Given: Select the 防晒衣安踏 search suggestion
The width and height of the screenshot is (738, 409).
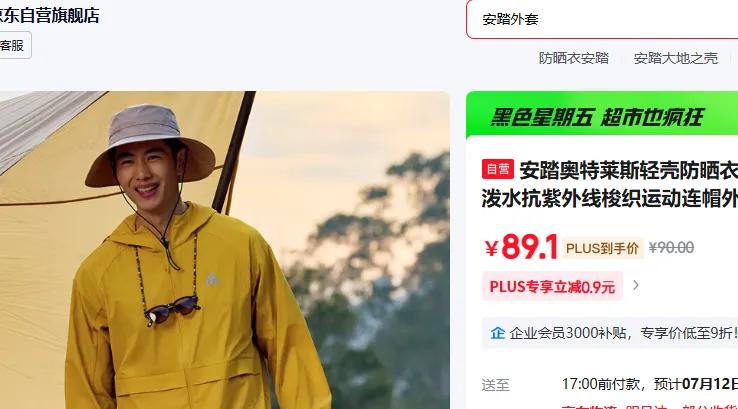Looking at the screenshot, I should (574, 58).
